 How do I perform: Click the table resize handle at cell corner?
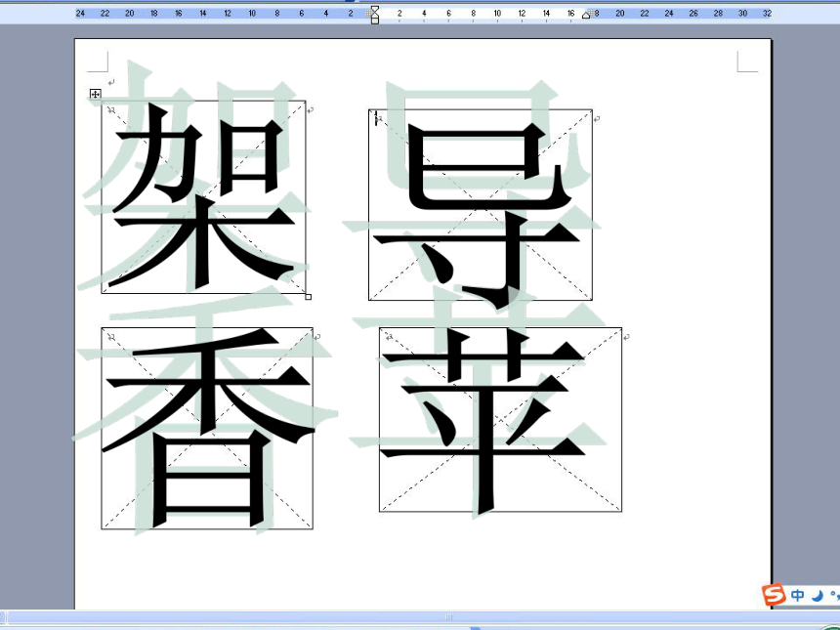coord(308,297)
